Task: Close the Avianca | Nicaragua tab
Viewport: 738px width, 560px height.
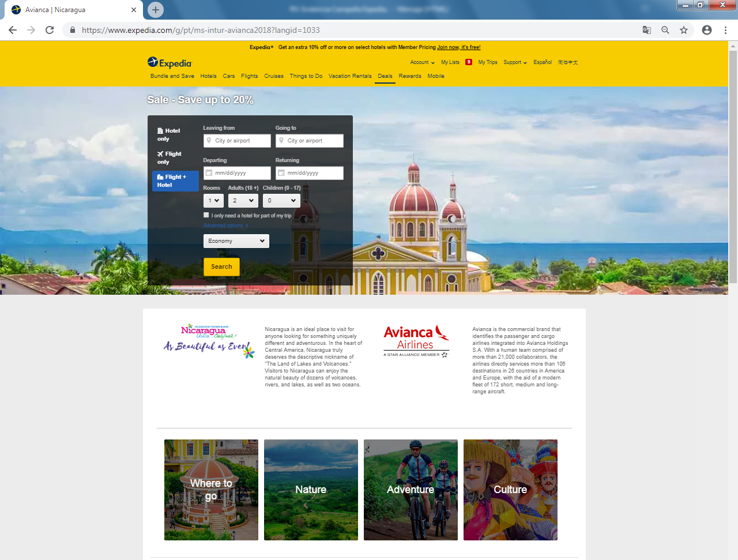Action: click(x=134, y=10)
